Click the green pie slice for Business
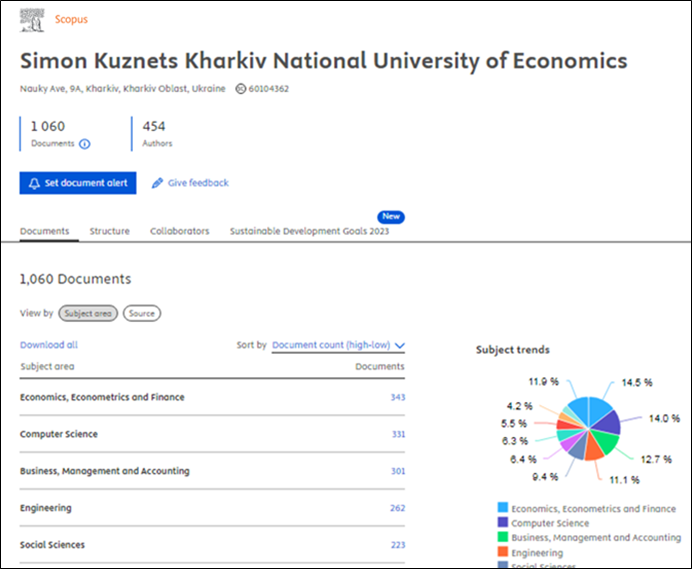Viewport: 692px width, 569px height. pyautogui.click(x=606, y=441)
